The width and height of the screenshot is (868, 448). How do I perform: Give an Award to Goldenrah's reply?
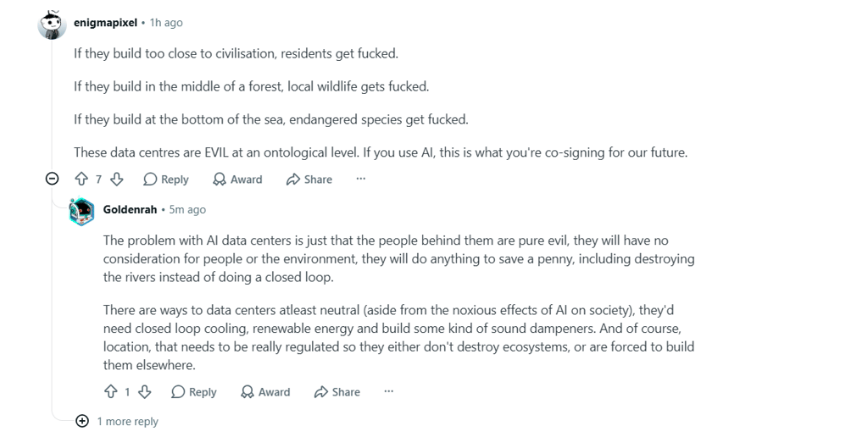point(265,391)
